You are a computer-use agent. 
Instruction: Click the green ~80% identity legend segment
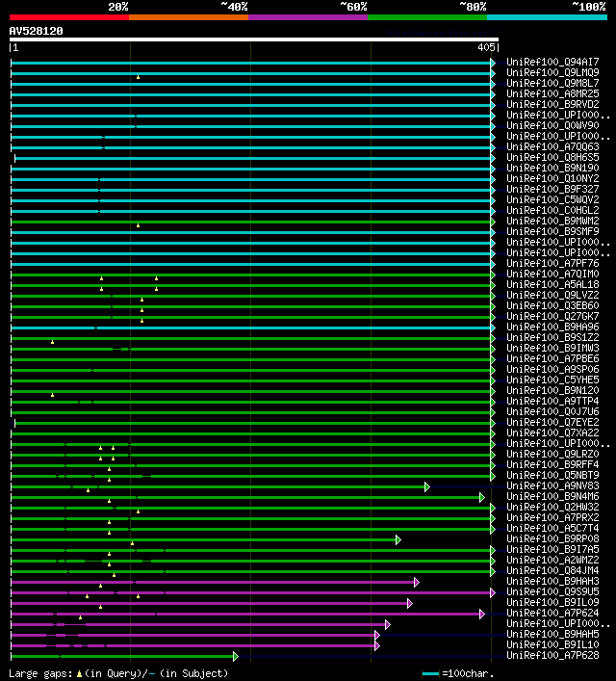pyautogui.click(x=427, y=17)
